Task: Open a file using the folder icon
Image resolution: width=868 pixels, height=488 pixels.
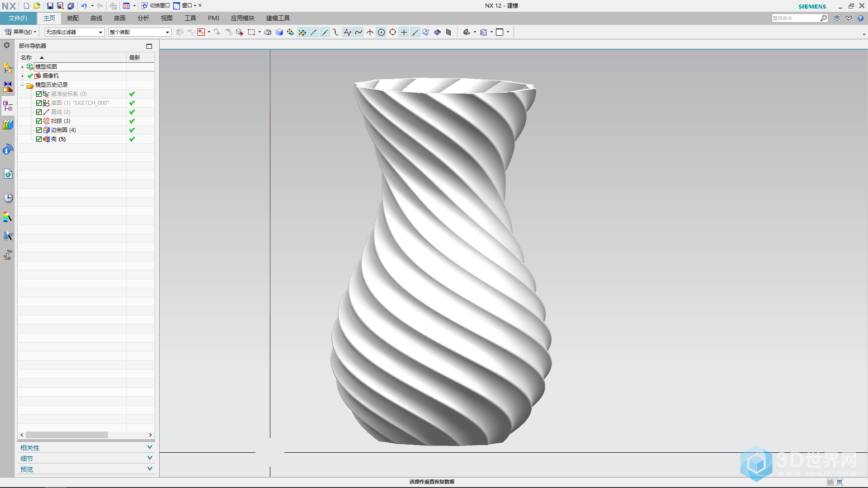Action: point(37,6)
